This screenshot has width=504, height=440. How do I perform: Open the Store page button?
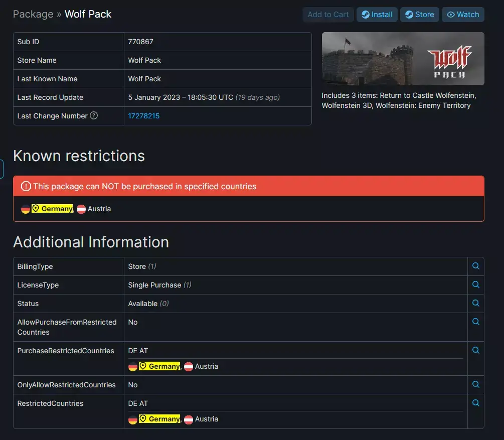(419, 15)
